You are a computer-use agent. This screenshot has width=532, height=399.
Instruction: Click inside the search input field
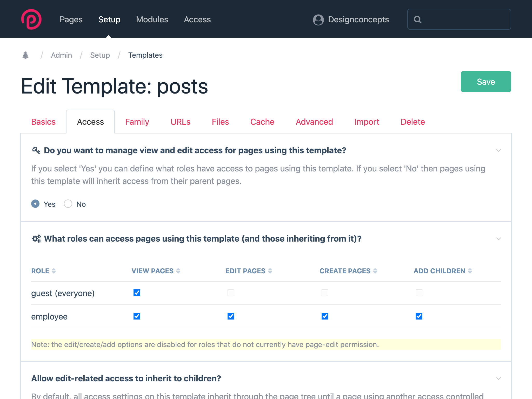pos(460,19)
